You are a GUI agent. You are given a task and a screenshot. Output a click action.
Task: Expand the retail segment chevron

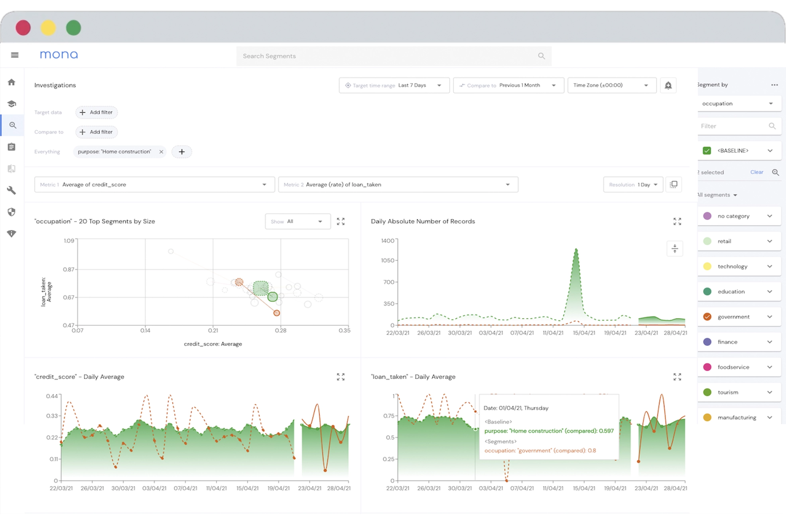[770, 241]
